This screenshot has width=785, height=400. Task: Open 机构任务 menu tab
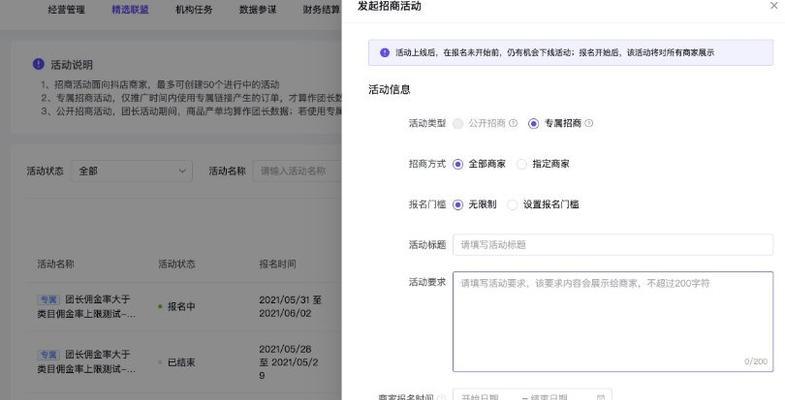click(x=194, y=10)
